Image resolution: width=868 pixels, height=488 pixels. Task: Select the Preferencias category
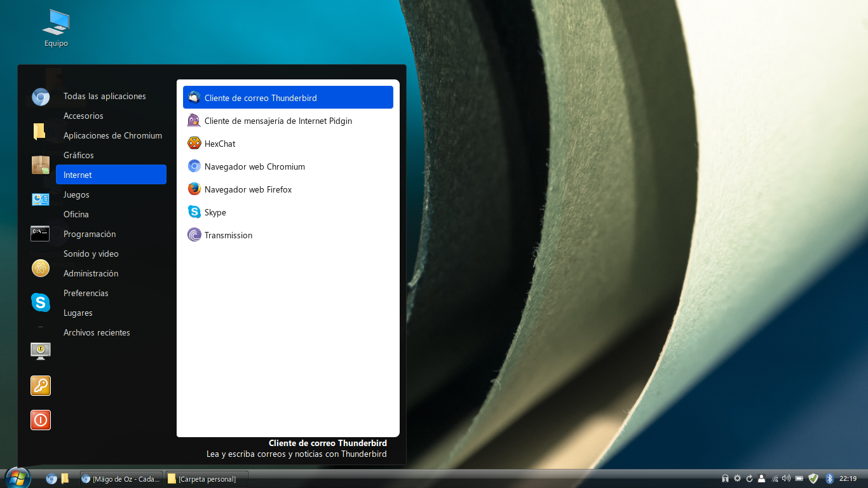coord(111,293)
